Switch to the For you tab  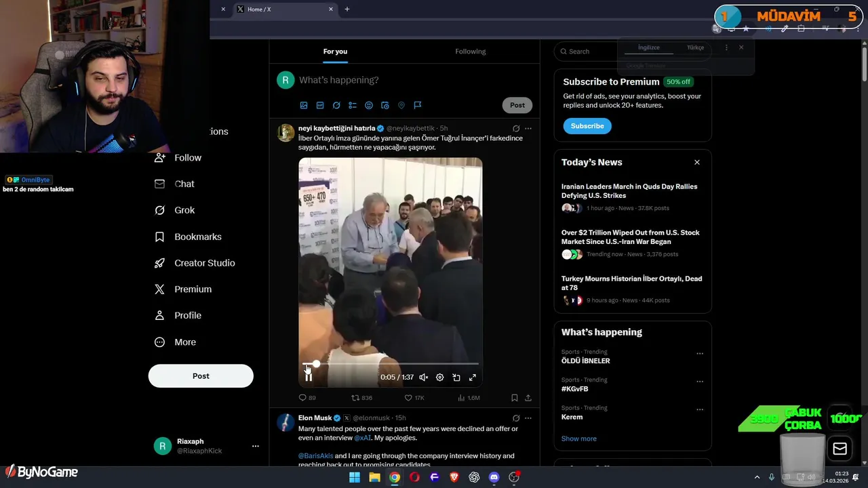pyautogui.click(x=335, y=52)
